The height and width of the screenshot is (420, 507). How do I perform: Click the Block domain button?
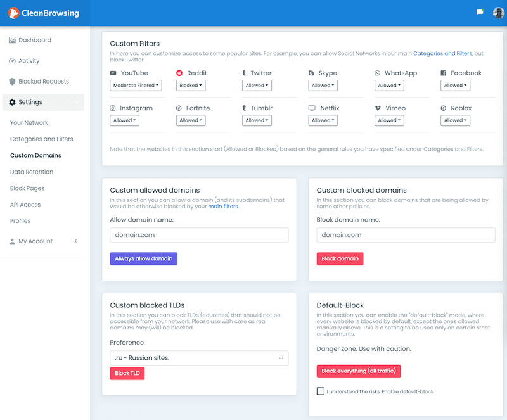click(x=340, y=258)
